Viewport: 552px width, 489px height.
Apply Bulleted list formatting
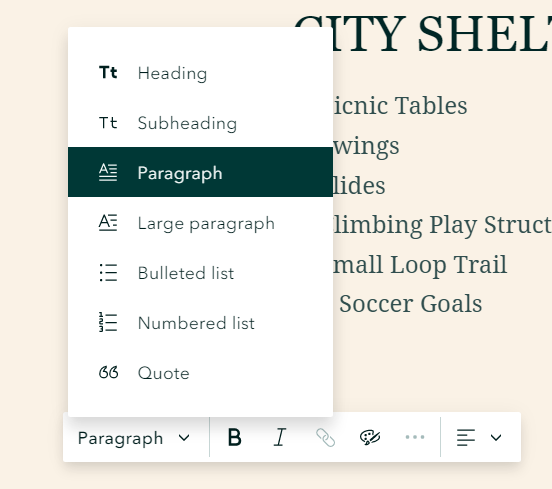coord(200,273)
